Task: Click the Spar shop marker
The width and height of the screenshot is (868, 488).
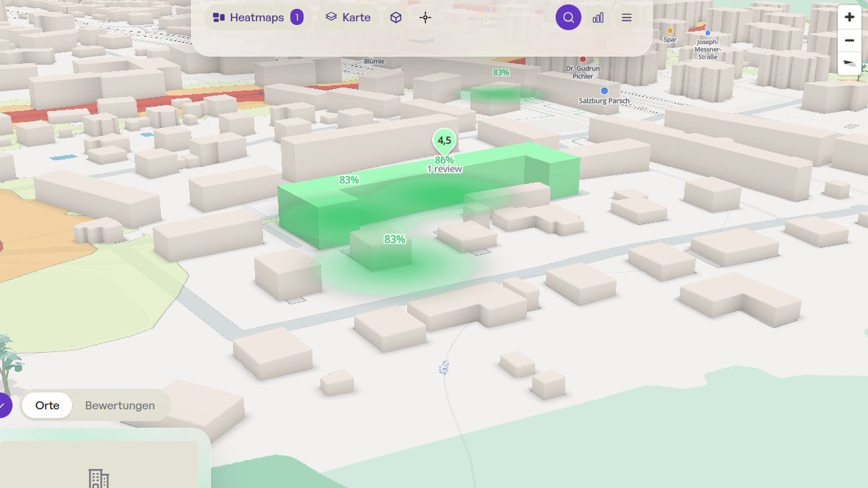Action: point(670,31)
